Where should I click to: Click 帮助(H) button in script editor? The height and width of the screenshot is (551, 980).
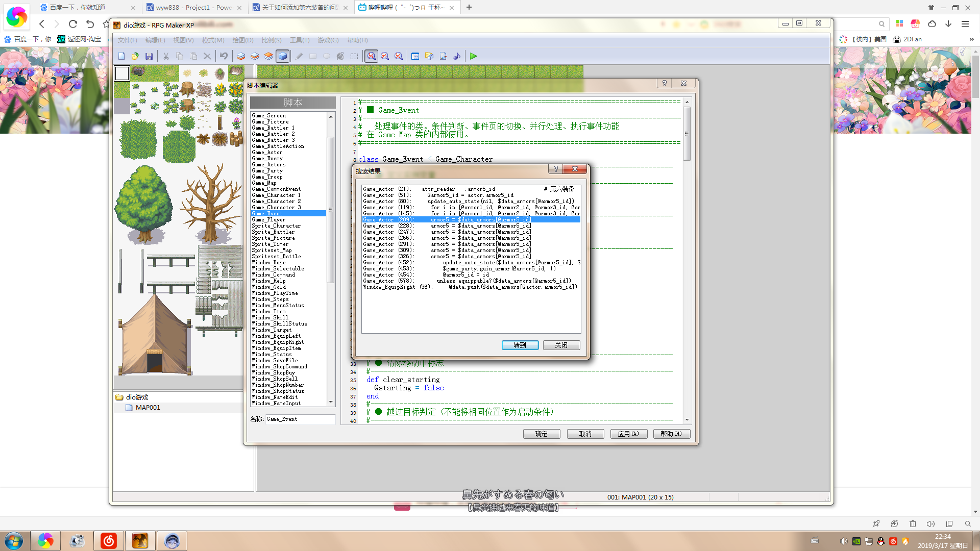672,434
